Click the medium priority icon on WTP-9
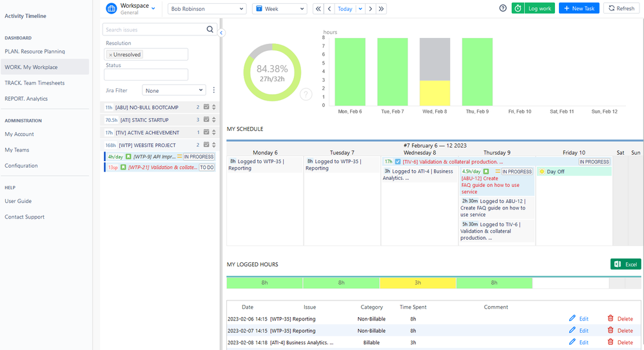Screen dimensions: 644x350 pyautogui.click(x=179, y=157)
